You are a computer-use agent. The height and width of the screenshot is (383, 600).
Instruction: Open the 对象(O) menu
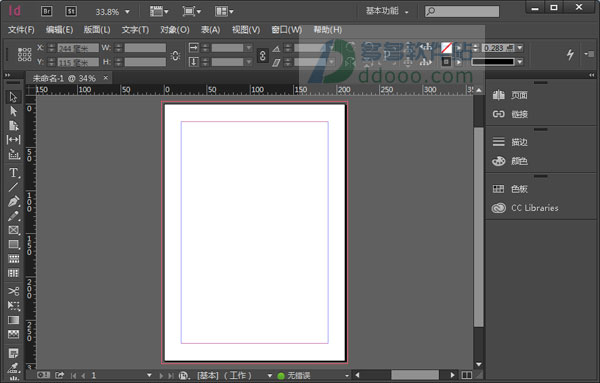click(175, 30)
